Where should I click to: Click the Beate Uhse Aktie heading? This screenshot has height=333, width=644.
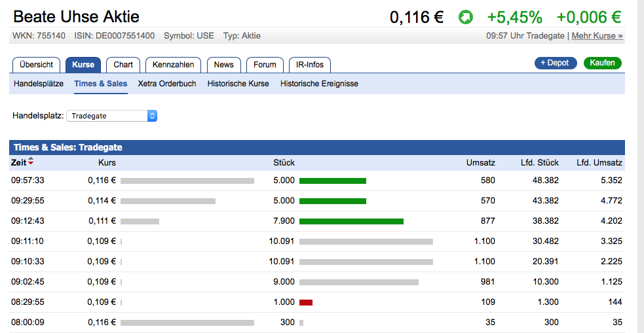pos(77,17)
